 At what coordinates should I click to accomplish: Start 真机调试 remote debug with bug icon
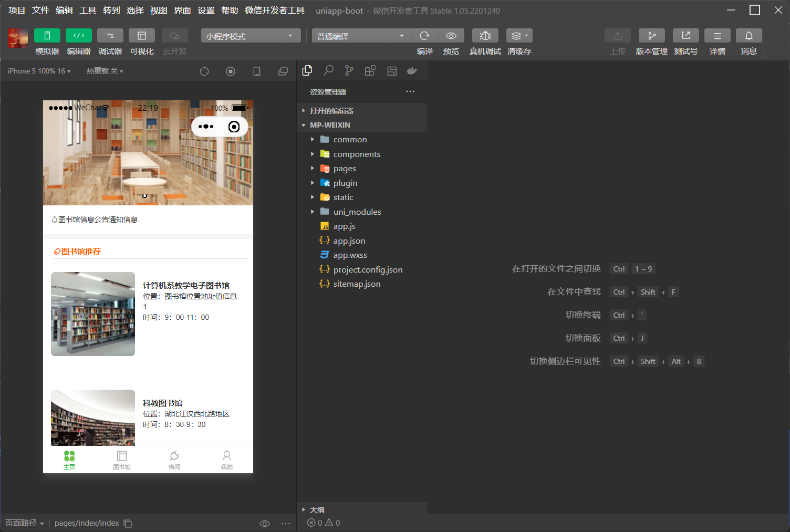coord(485,35)
